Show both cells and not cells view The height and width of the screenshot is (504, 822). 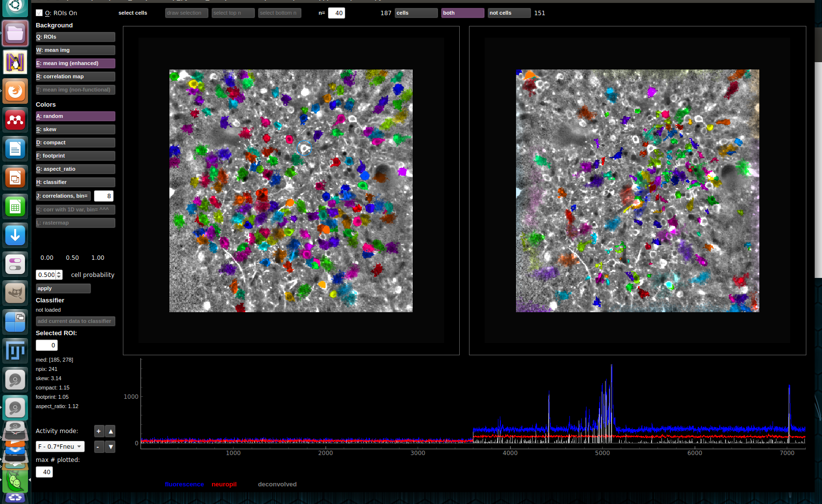[463, 13]
